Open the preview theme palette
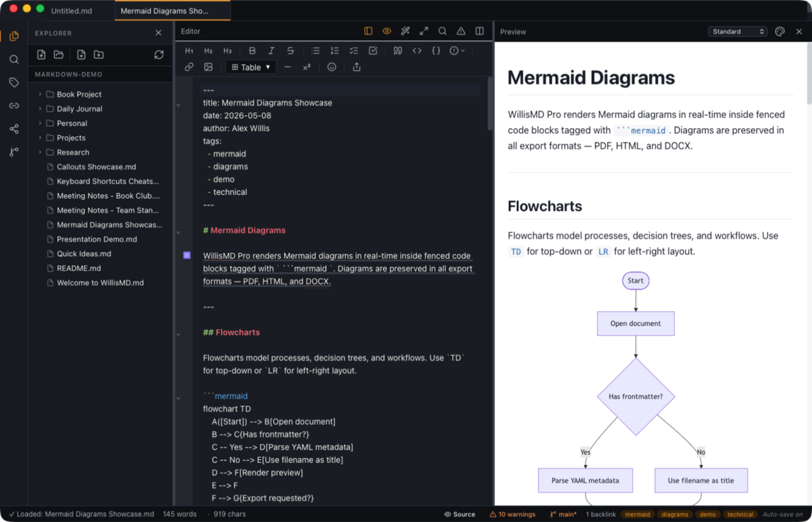 tap(780, 32)
